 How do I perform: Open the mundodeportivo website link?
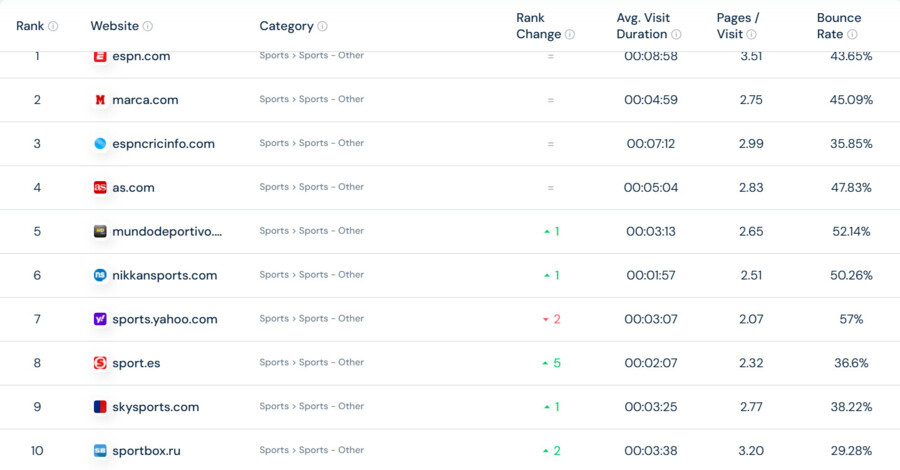coord(167,231)
